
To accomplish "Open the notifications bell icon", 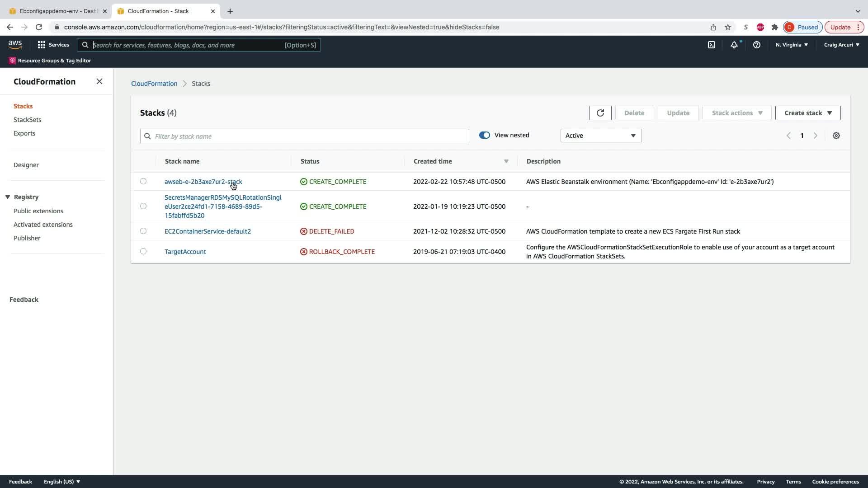I will (x=734, y=45).
